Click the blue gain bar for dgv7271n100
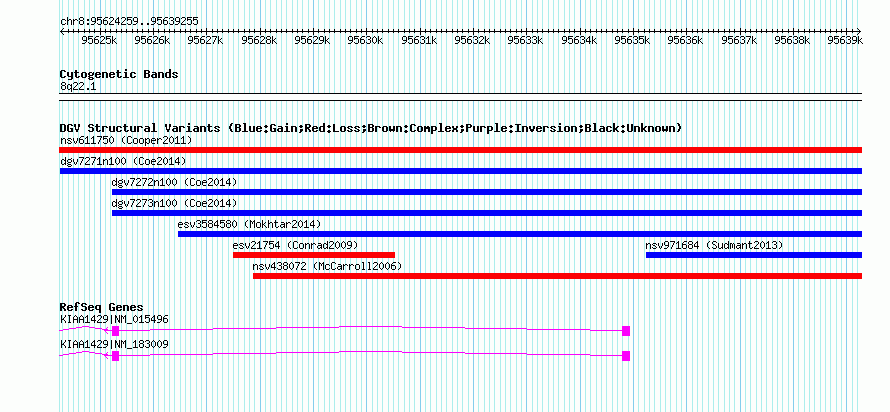 (460, 171)
